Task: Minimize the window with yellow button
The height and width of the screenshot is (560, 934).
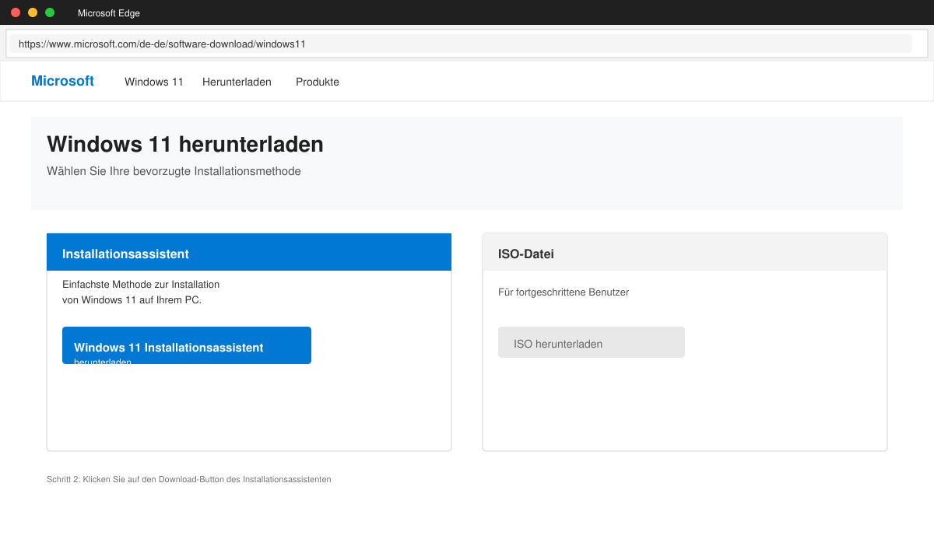Action: pos(33,12)
